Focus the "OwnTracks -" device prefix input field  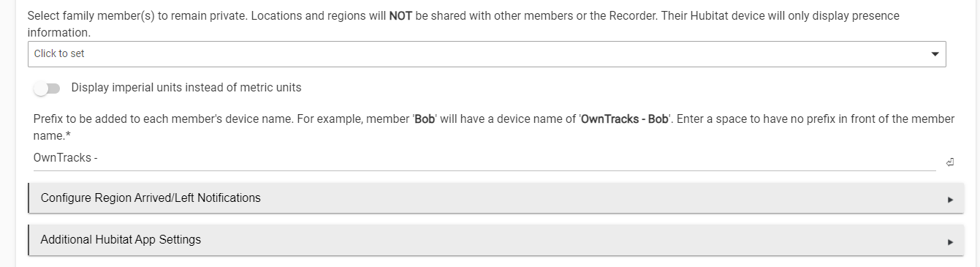[485, 158]
